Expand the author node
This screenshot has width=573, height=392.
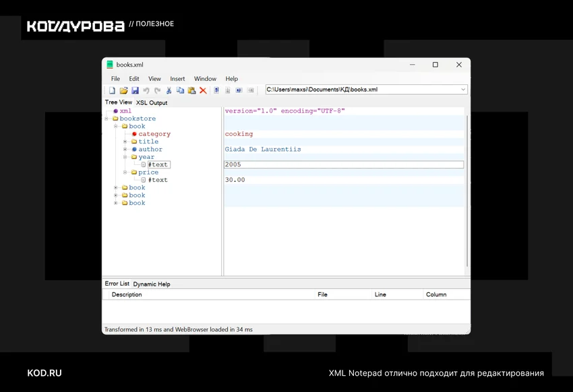point(125,150)
